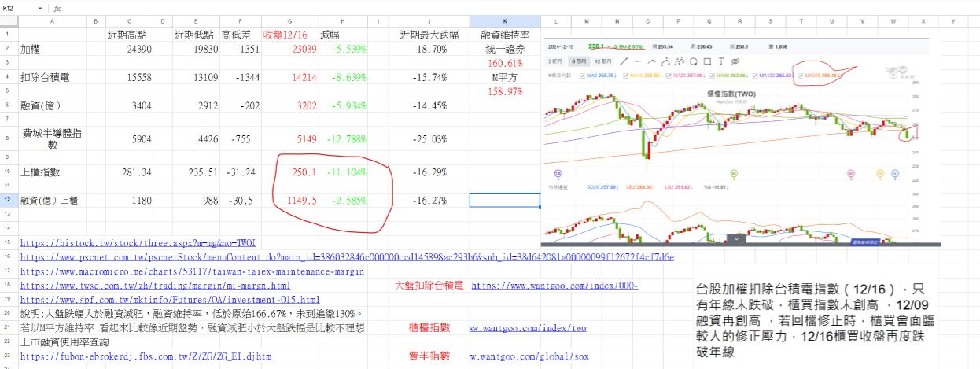This screenshot has width=980, height=369.
Task: Select the cell 'M平方'
Action: [505, 77]
